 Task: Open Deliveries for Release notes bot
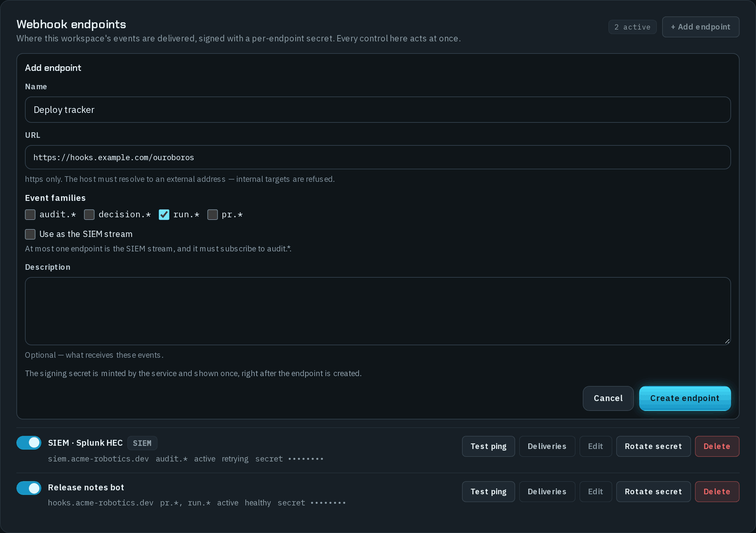tap(547, 492)
